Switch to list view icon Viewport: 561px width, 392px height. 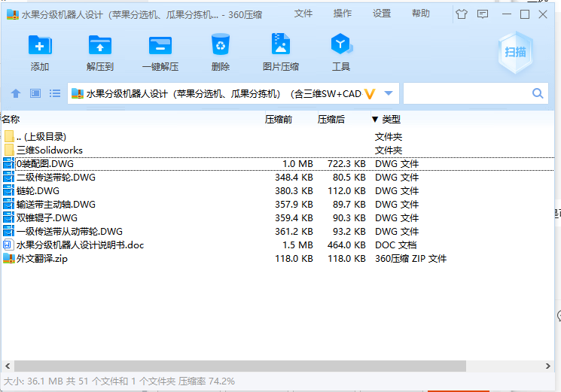tap(55, 93)
